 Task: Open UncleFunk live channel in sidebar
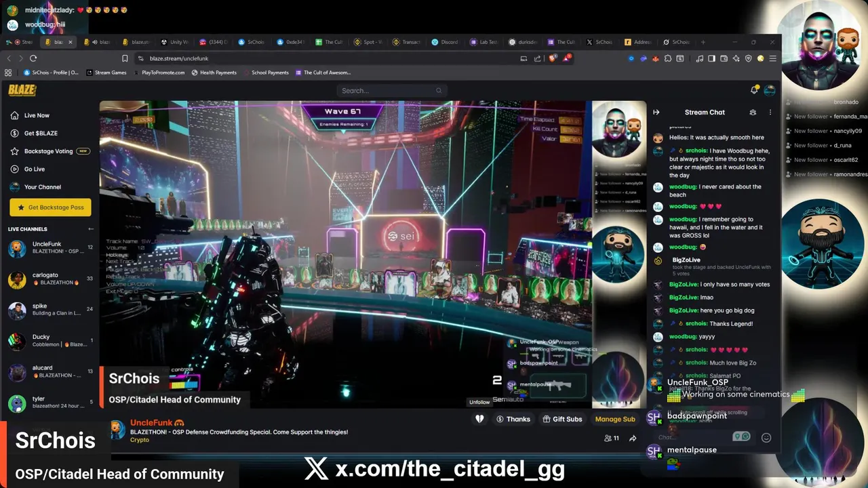tap(50, 247)
